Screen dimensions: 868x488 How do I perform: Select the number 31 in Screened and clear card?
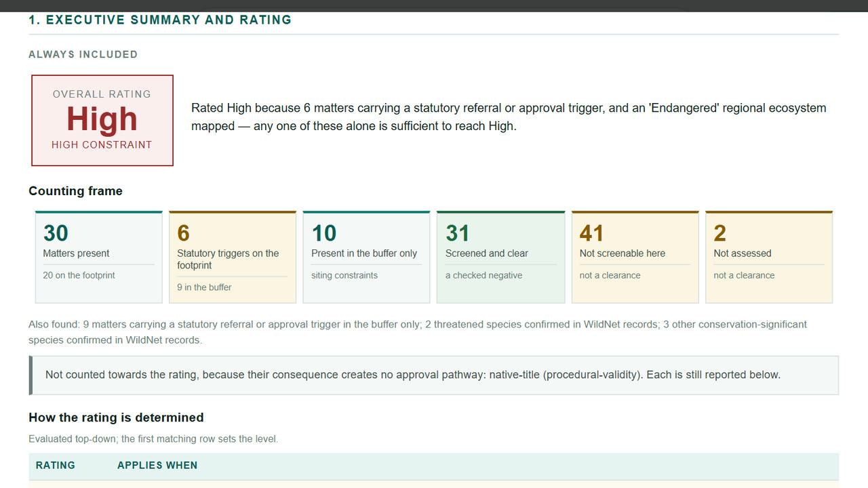coord(458,233)
